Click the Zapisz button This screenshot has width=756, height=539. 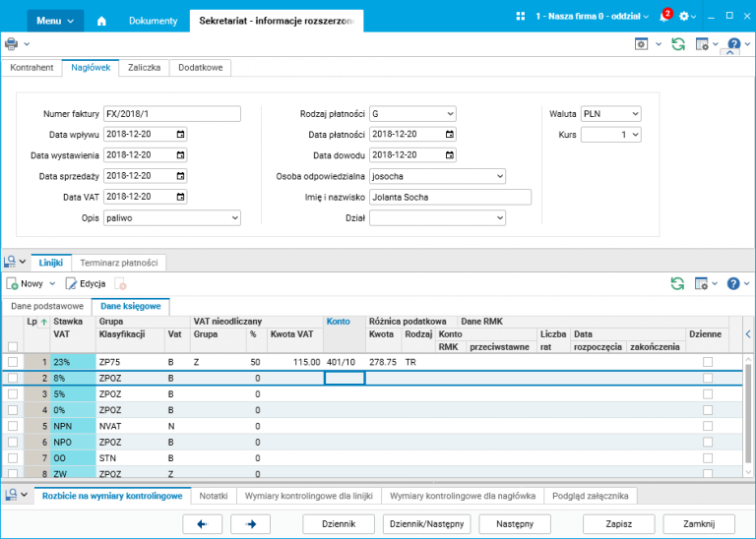pos(619,523)
